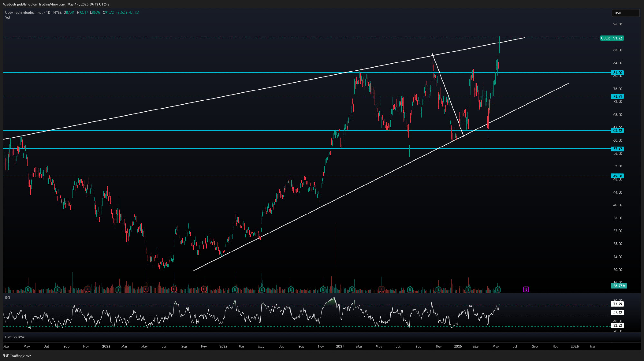Open the February 2024 earnings E marker
Screen dimensions: 644x361
coord(352,290)
